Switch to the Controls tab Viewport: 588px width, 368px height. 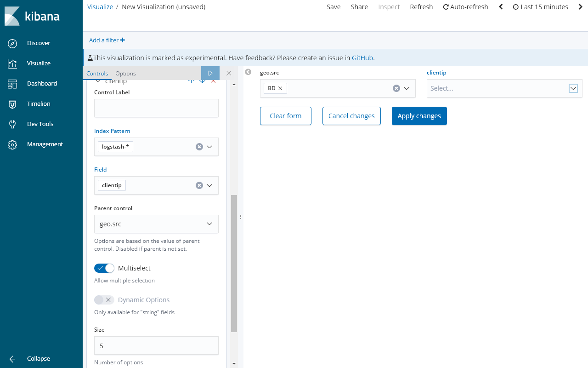point(97,74)
